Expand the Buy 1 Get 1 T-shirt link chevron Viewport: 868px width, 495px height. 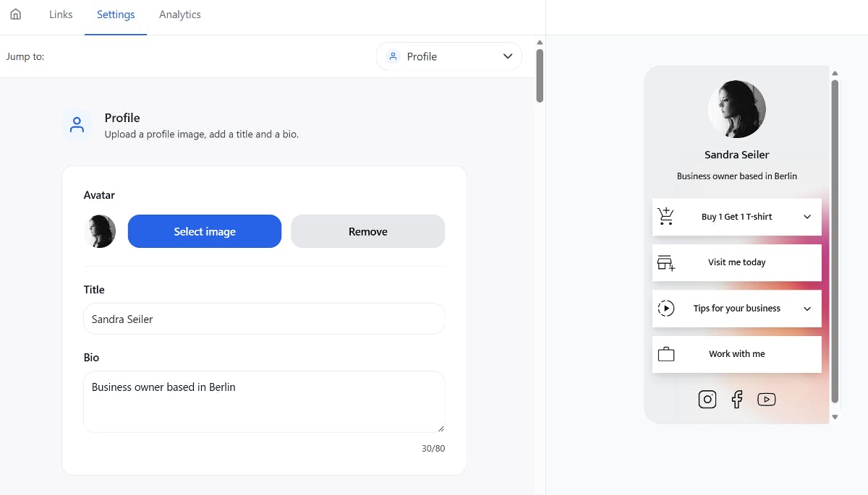tap(809, 216)
